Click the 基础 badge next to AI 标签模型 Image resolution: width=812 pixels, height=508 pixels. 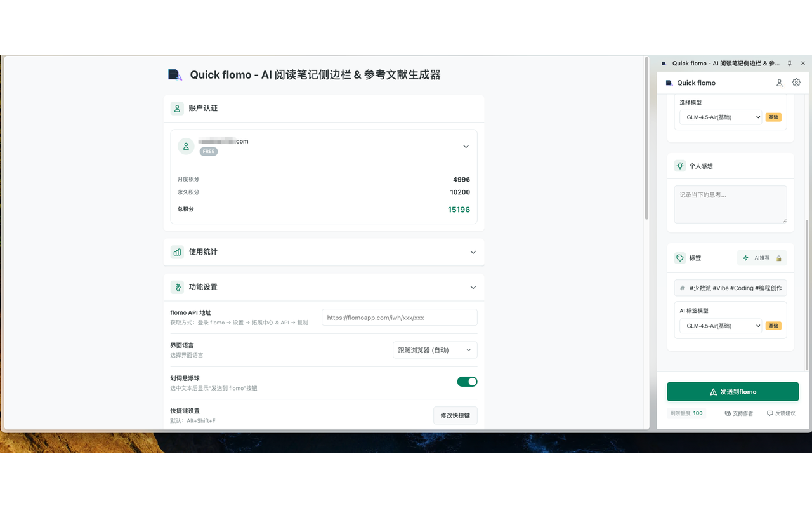[773, 326]
